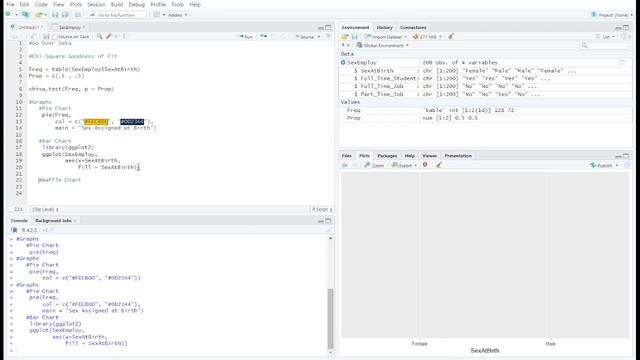Screen dimensions: 640x360
Task: Click the Zoom plot button
Action: (x=374, y=165)
